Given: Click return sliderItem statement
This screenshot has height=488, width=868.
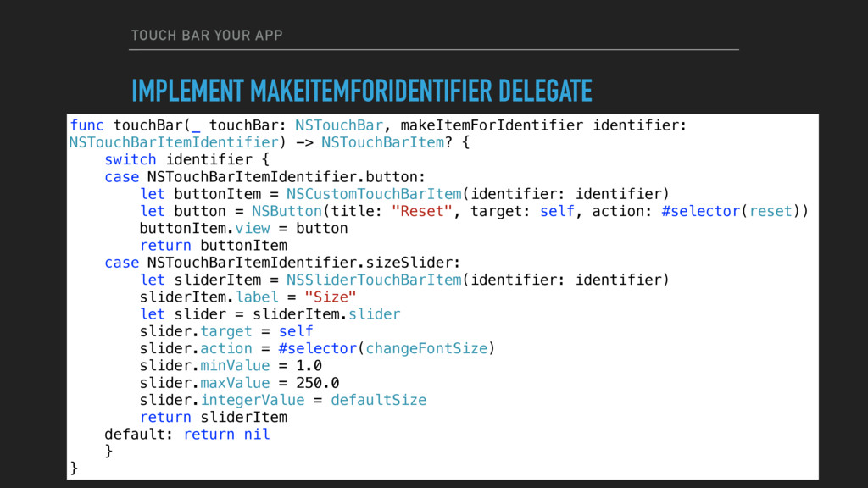Looking at the screenshot, I should coord(214,417).
